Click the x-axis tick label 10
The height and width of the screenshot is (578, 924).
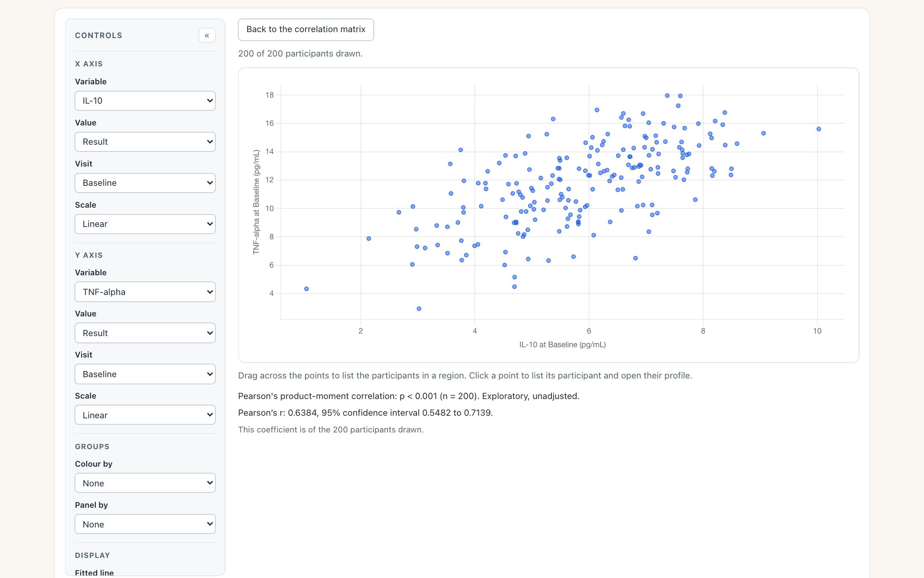point(817,331)
